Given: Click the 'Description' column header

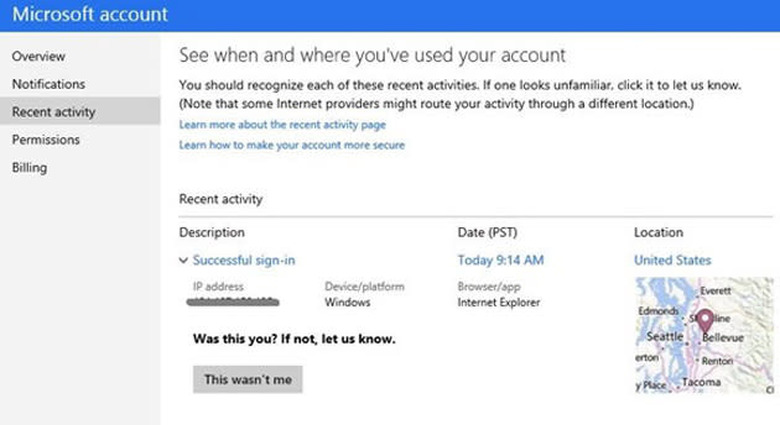Looking at the screenshot, I should tap(211, 232).
